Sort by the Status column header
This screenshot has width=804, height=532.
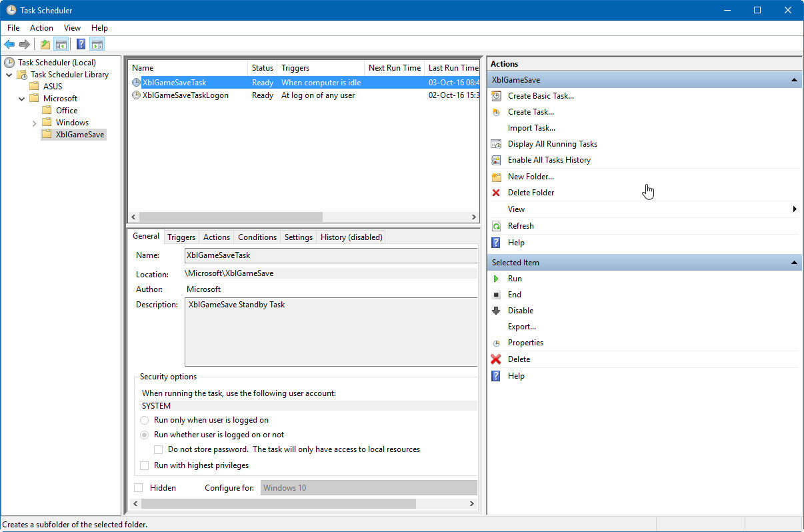coord(262,68)
